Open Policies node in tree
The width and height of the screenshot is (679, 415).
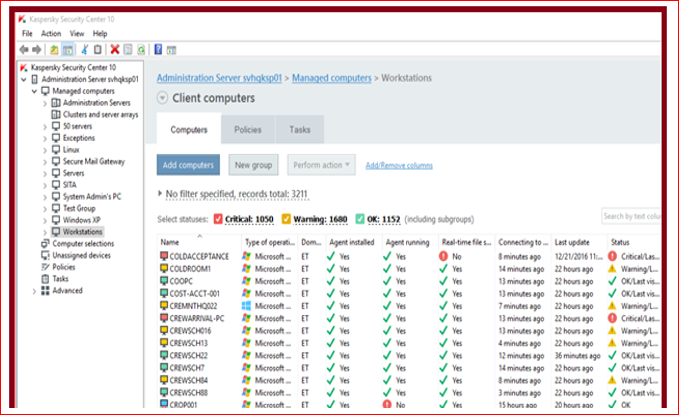pos(63,267)
